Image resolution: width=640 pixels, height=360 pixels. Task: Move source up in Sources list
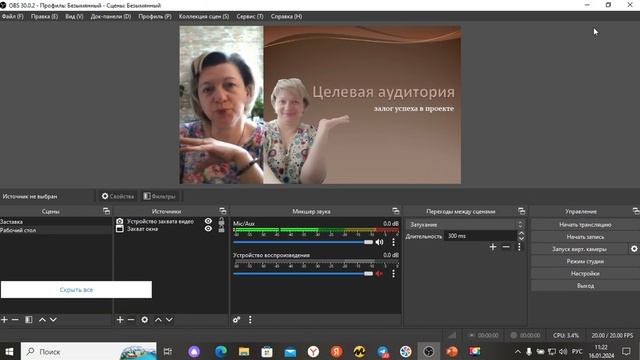158,320
